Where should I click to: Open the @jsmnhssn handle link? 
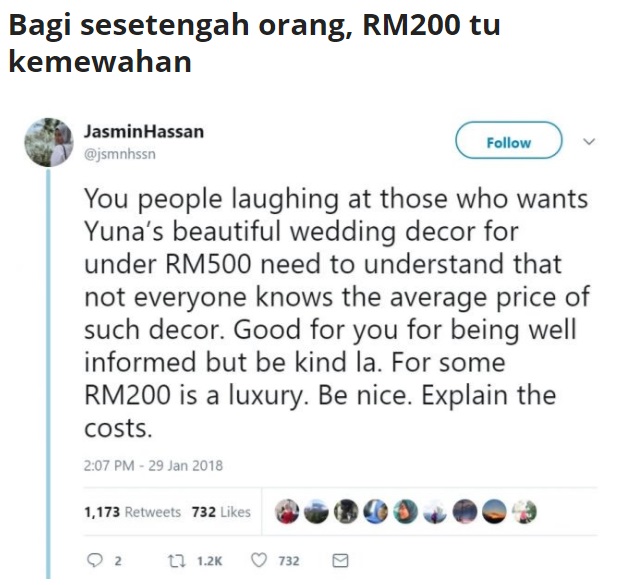pyautogui.click(x=119, y=154)
